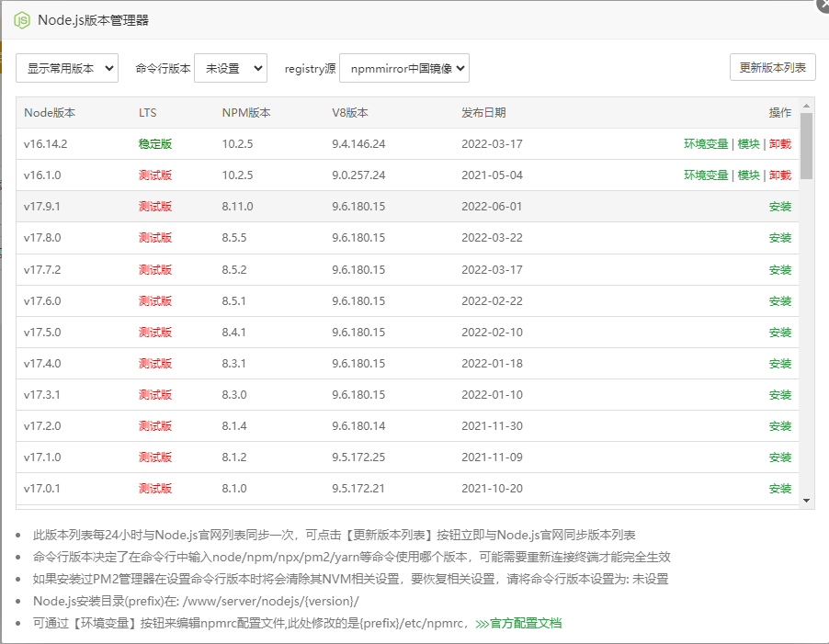Image resolution: width=829 pixels, height=644 pixels.
Task: Install Node v17.6.0
Action: [780, 301]
